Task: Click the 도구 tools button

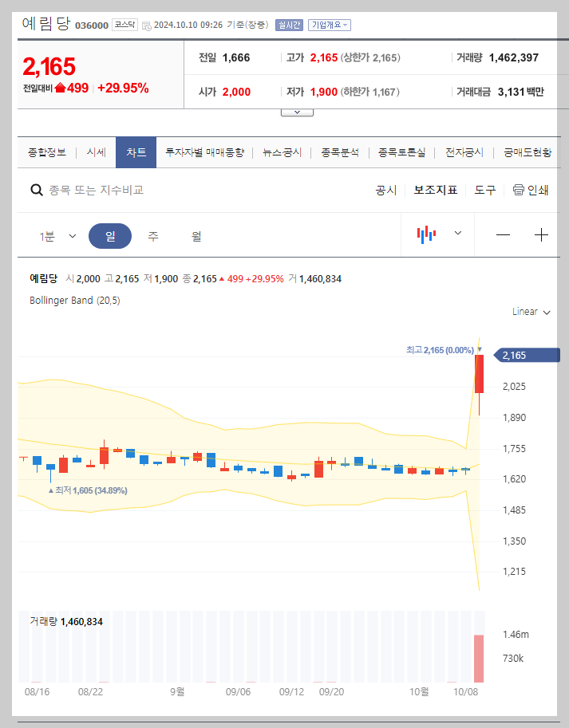Action: pos(484,190)
